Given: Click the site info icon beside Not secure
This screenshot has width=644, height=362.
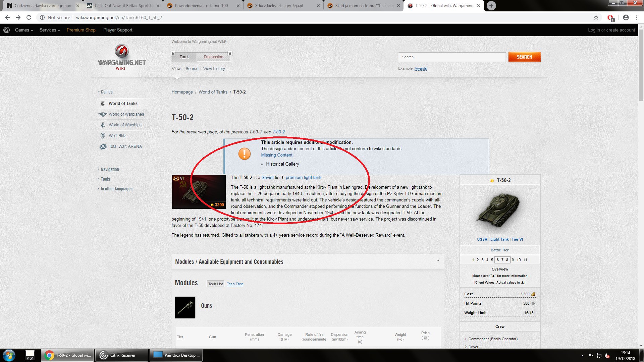Looking at the screenshot, I should tap(42, 17).
